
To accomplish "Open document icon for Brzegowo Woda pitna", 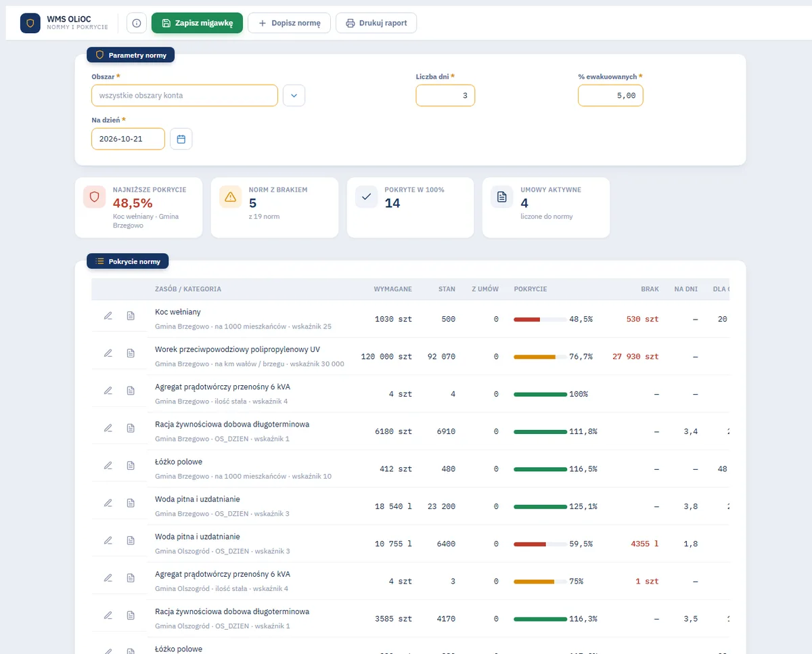I will tap(131, 503).
